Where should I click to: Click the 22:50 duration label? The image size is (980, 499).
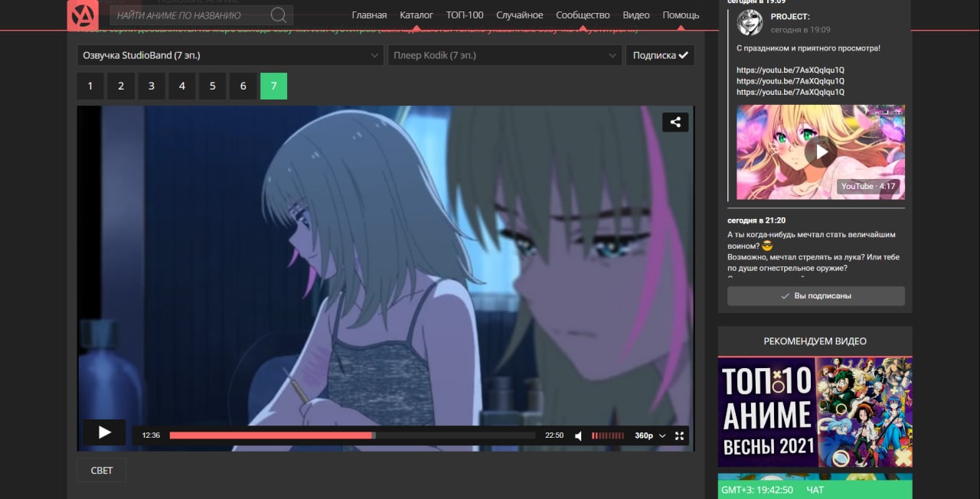coord(554,435)
